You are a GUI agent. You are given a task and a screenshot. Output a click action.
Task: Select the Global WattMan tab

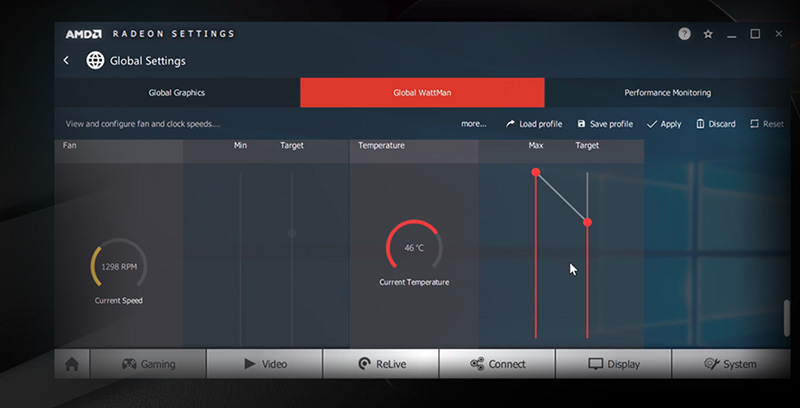(422, 93)
